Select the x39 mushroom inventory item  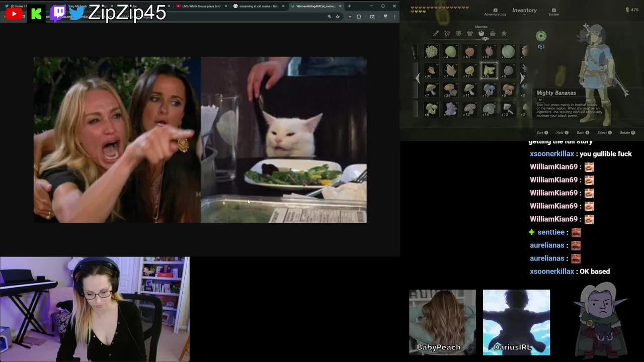pyautogui.click(x=450, y=90)
